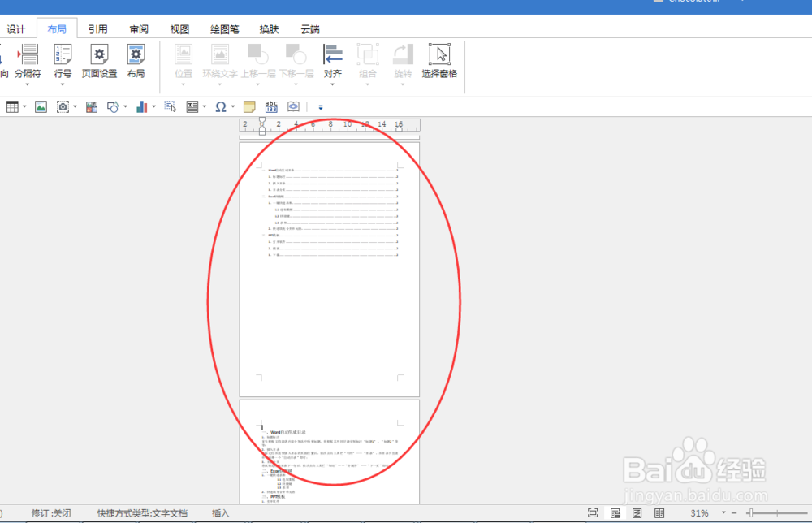Click the eye reading view icon
This screenshot has width=812, height=523.
[x=293, y=107]
